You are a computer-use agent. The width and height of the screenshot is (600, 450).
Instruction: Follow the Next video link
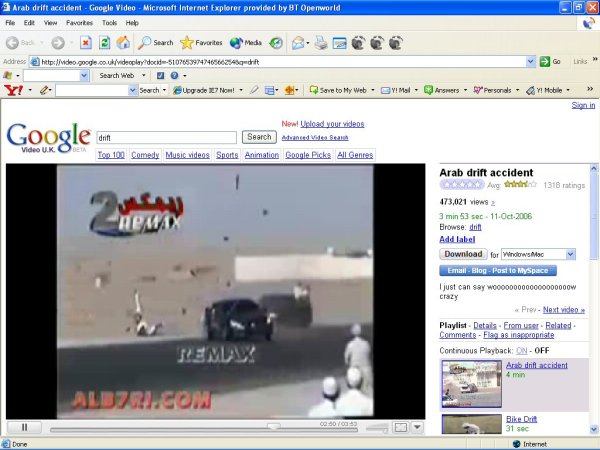point(563,310)
